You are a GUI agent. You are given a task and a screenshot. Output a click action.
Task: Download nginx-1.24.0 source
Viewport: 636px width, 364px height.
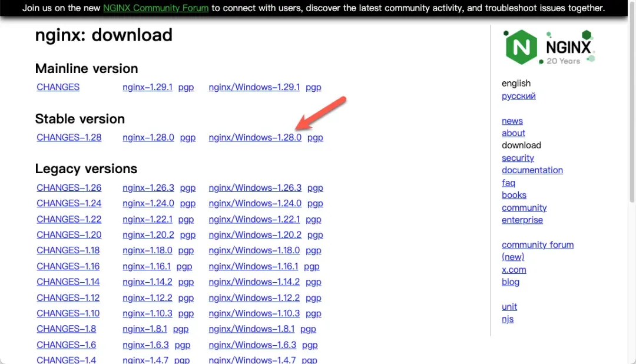click(148, 203)
